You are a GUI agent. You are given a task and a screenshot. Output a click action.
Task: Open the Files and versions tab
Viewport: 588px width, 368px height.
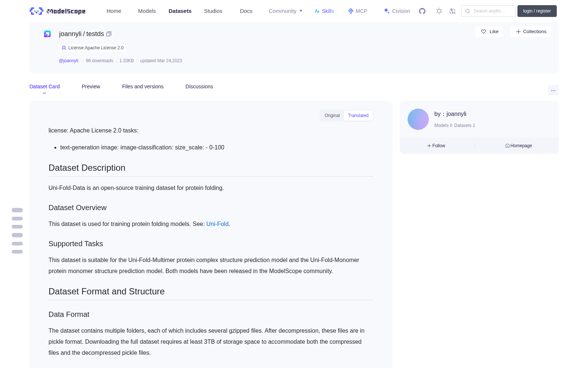coord(143,86)
